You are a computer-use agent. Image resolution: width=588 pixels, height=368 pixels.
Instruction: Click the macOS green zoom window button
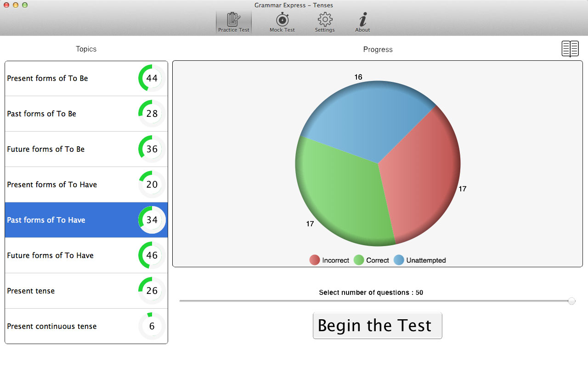pyautogui.click(x=25, y=5)
